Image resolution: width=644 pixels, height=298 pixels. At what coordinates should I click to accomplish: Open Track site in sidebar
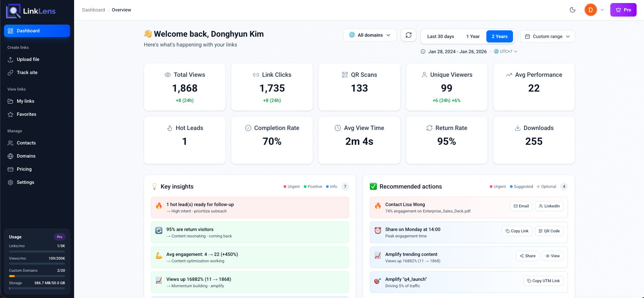(x=37, y=72)
